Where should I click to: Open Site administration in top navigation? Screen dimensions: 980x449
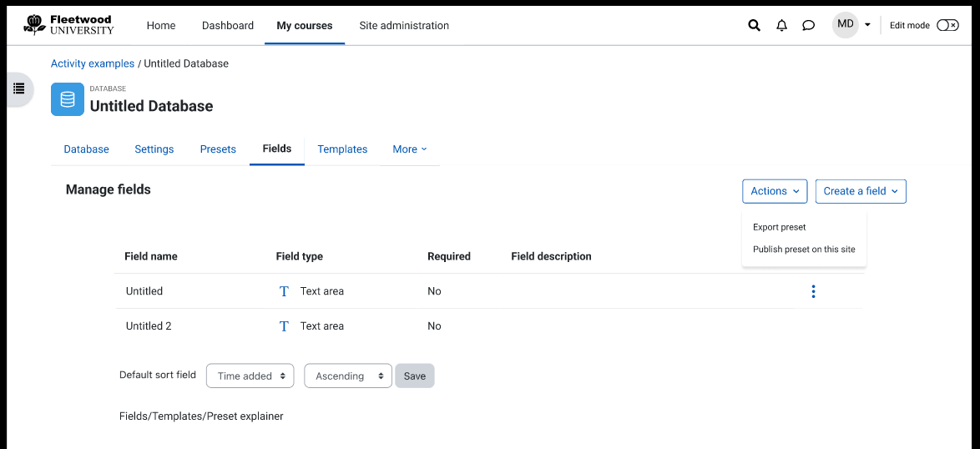point(404,26)
